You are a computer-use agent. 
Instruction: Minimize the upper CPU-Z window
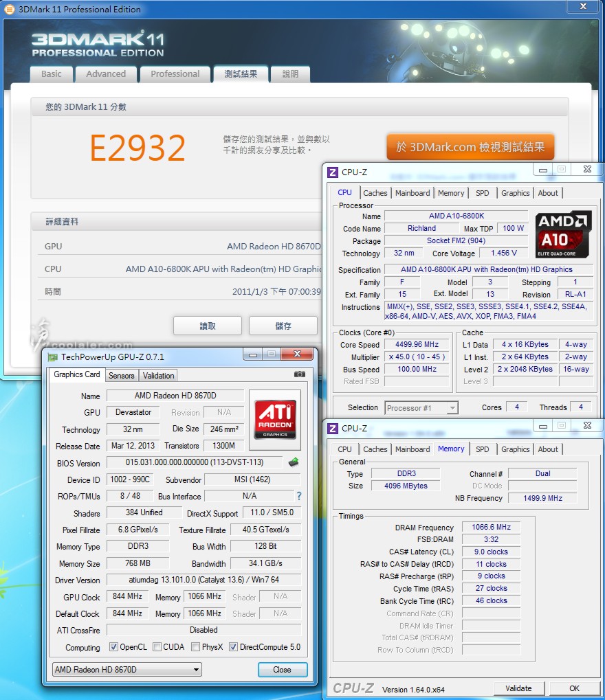543,170
